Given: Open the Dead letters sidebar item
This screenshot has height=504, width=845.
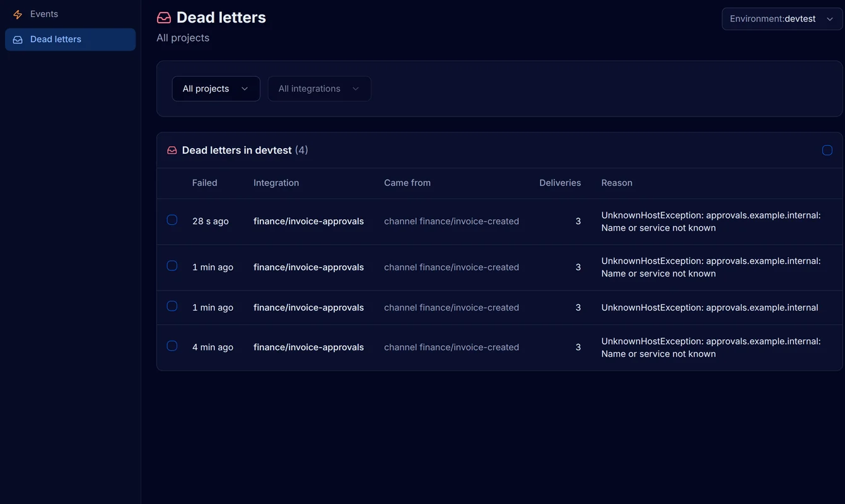Looking at the screenshot, I should click(70, 39).
